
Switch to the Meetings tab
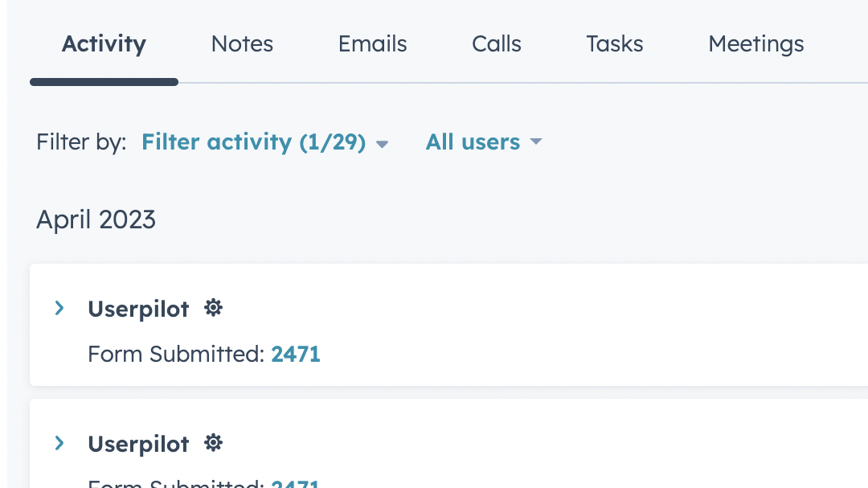[755, 44]
